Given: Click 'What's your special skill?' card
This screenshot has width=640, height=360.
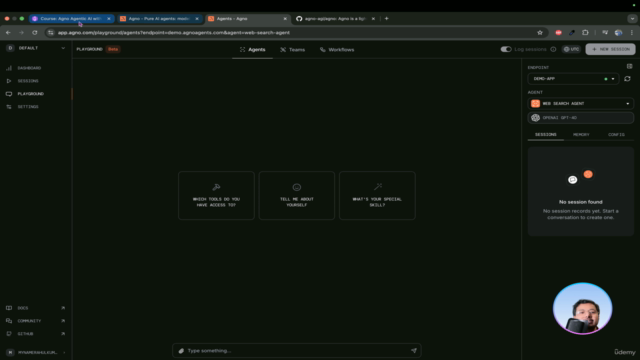Looking at the screenshot, I should pyautogui.click(x=377, y=196).
